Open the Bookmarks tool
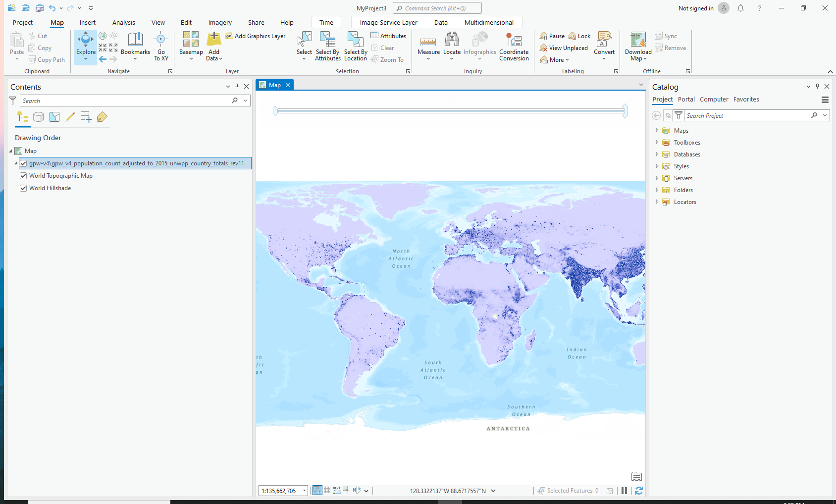836x504 pixels. point(135,44)
